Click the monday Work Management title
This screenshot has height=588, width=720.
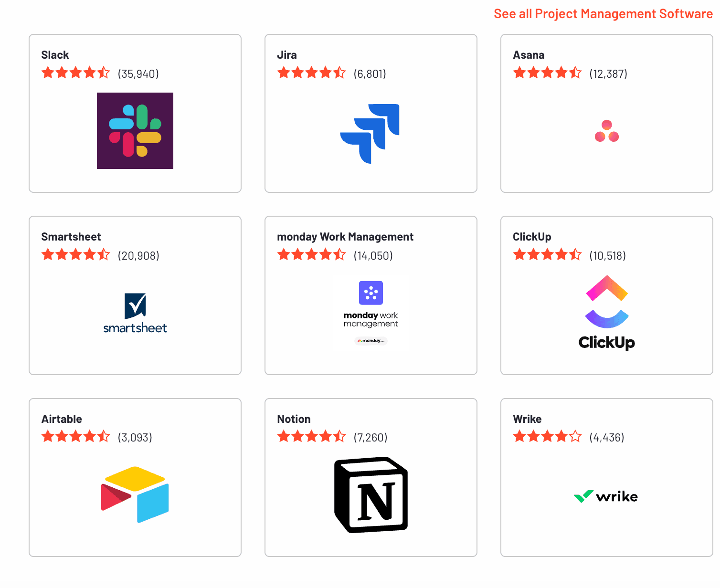345,237
